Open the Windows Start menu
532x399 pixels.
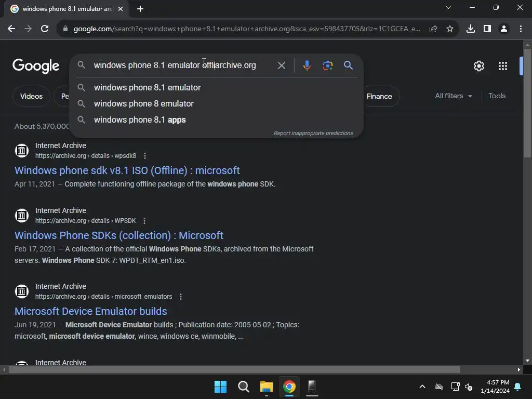click(x=220, y=387)
